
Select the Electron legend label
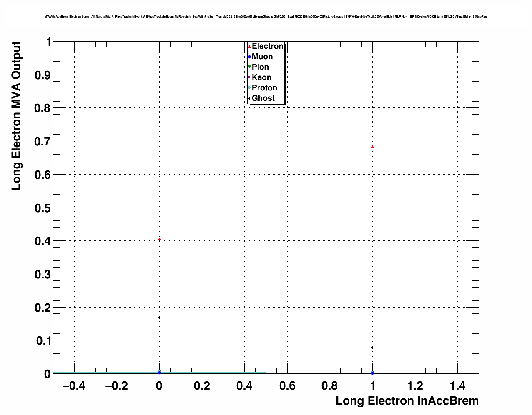pos(268,46)
